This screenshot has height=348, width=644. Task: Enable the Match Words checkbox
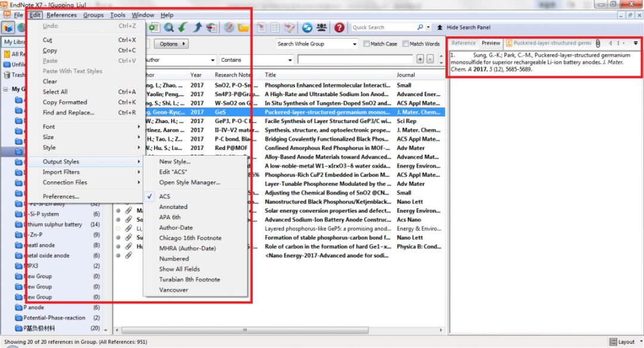[x=406, y=44]
